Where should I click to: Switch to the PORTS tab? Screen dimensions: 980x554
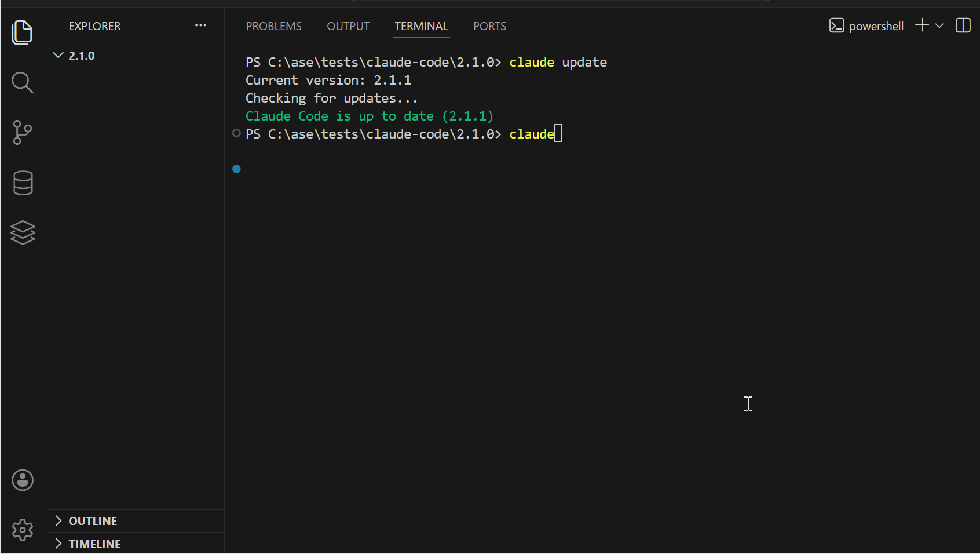coord(489,26)
